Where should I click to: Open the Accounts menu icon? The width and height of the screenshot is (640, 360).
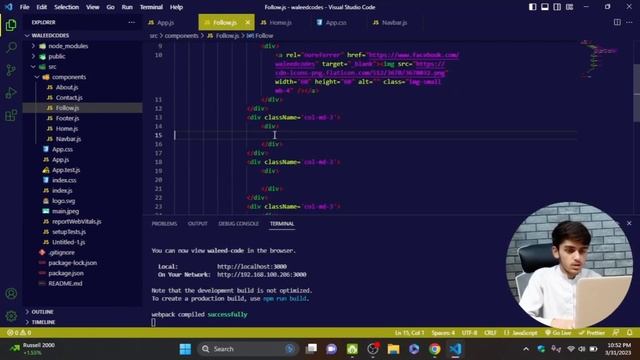11,293
